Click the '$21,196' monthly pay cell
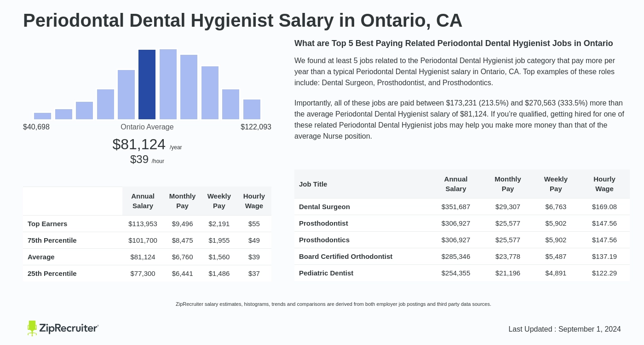 click(x=508, y=273)
